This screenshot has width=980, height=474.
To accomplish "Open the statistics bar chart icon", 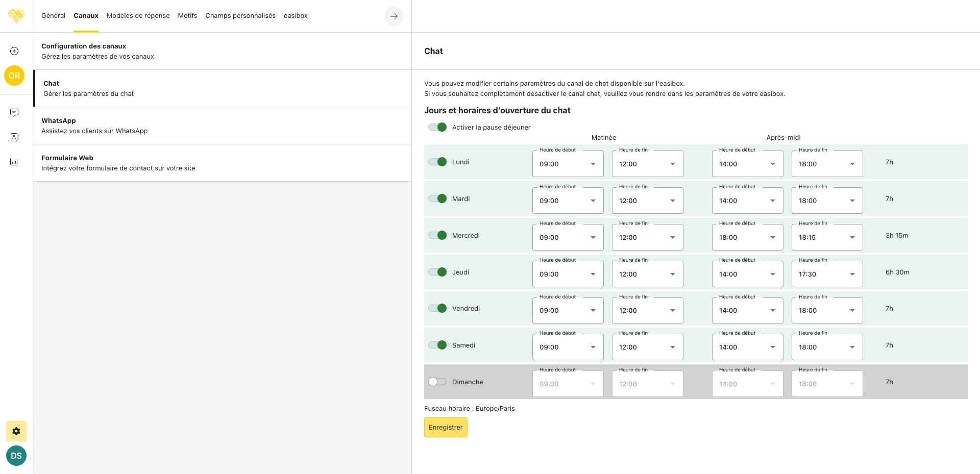I will pyautogui.click(x=14, y=162).
